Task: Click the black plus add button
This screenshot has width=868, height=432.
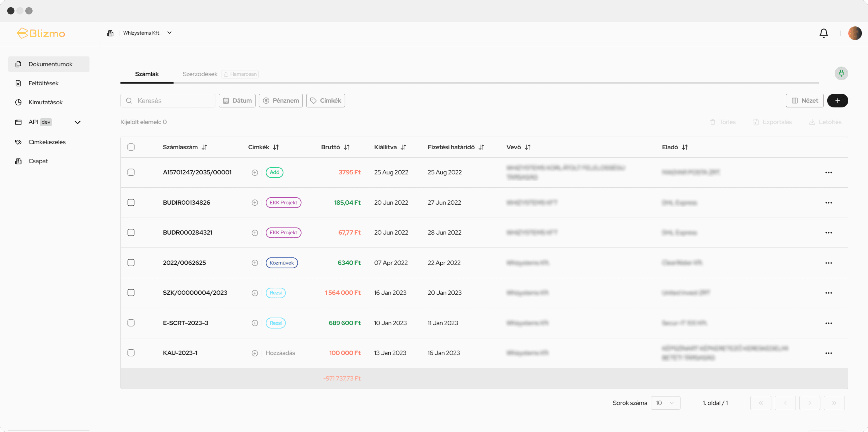Action: coord(837,101)
